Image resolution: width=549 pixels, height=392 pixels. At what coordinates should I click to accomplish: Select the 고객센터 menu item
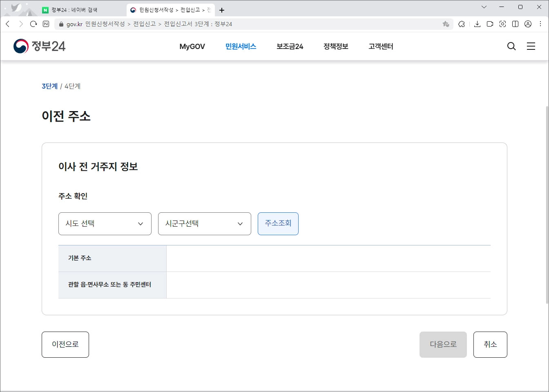coord(380,46)
